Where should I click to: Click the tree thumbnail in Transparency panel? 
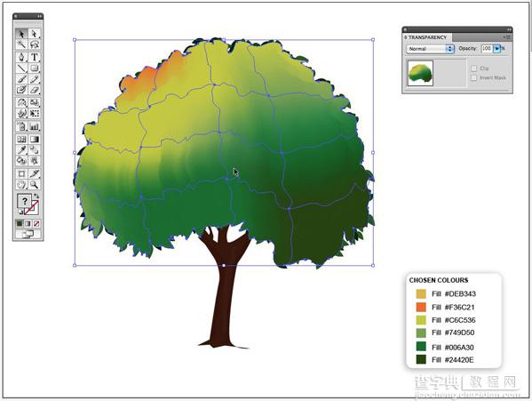tap(420, 73)
